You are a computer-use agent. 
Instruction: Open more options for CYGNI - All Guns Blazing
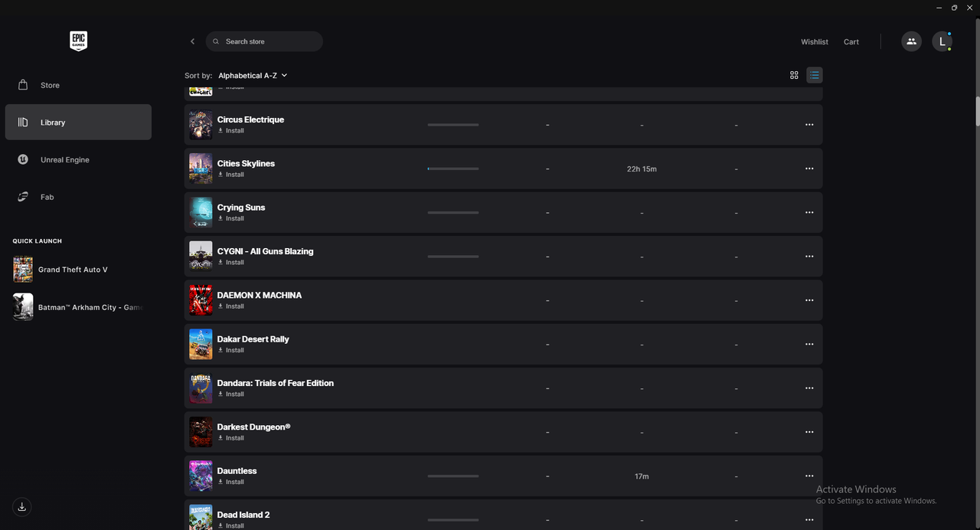point(809,257)
